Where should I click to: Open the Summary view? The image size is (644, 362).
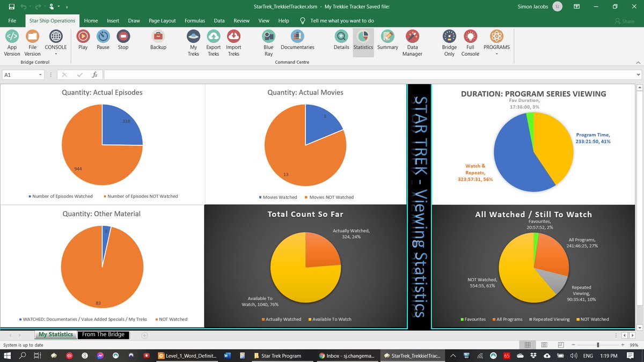click(x=387, y=40)
